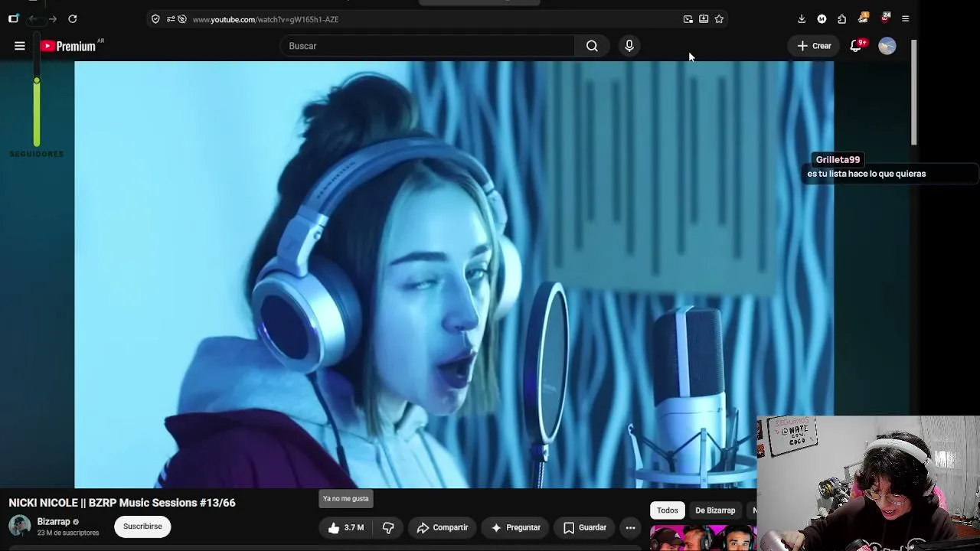Open the Bizarrap channel avatar

click(x=20, y=527)
